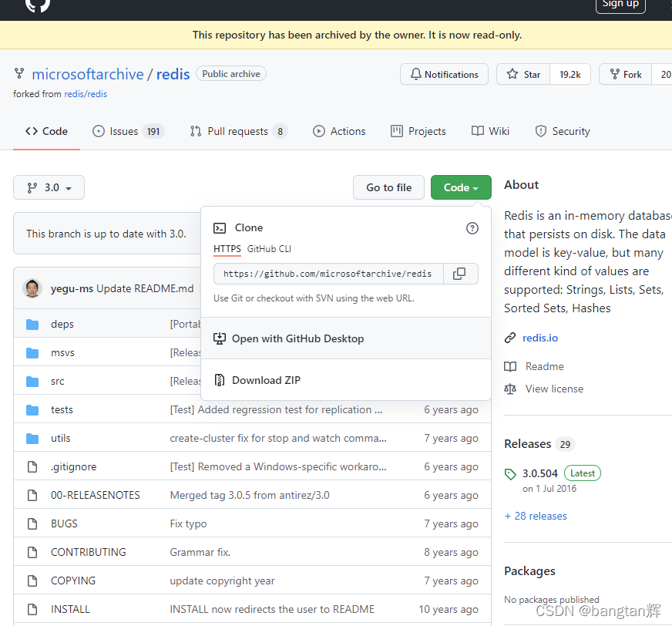Collapse the green Code dropdown button

point(461,187)
